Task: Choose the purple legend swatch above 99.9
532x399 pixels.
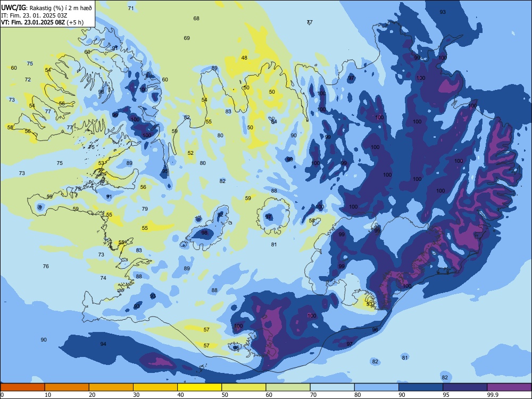Action: pyautogui.click(x=509, y=387)
